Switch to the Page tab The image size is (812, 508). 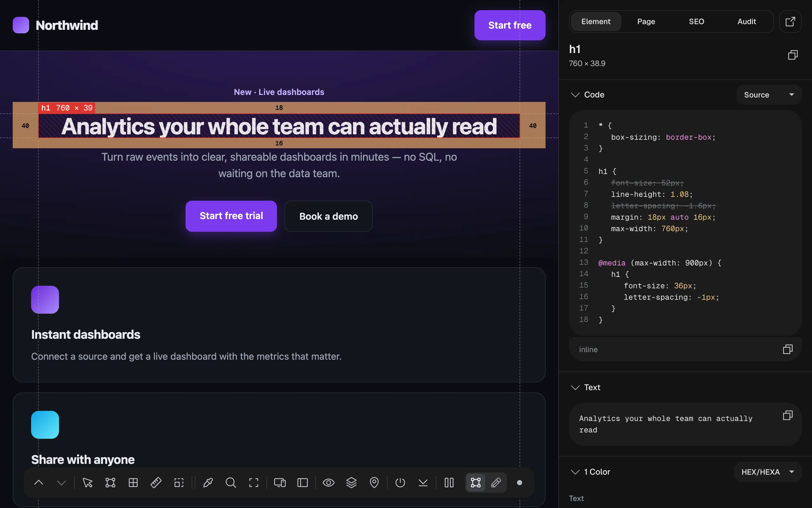coord(646,22)
